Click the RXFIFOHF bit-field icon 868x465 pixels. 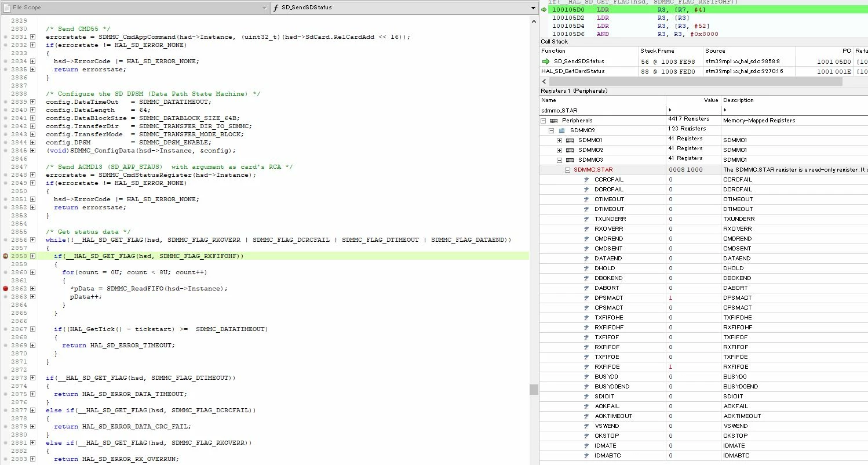(x=587, y=328)
